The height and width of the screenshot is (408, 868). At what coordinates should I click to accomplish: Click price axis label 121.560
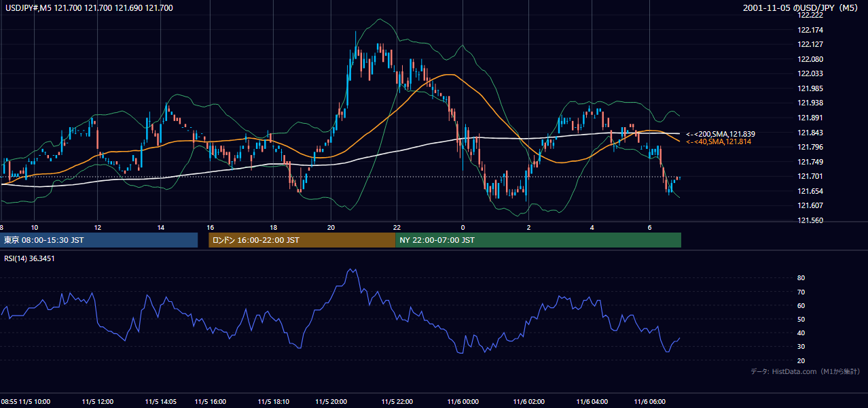810,220
